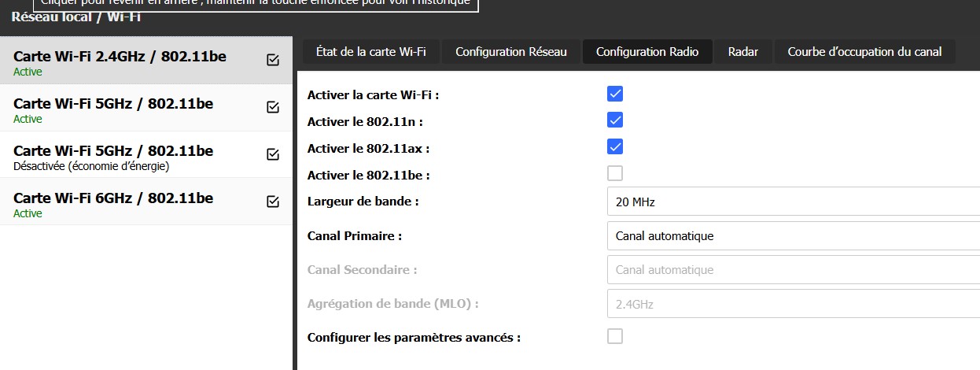This screenshot has height=370, width=980.
Task: Click the Agrégation de bande (MLO) dropdown
Action: (793, 304)
